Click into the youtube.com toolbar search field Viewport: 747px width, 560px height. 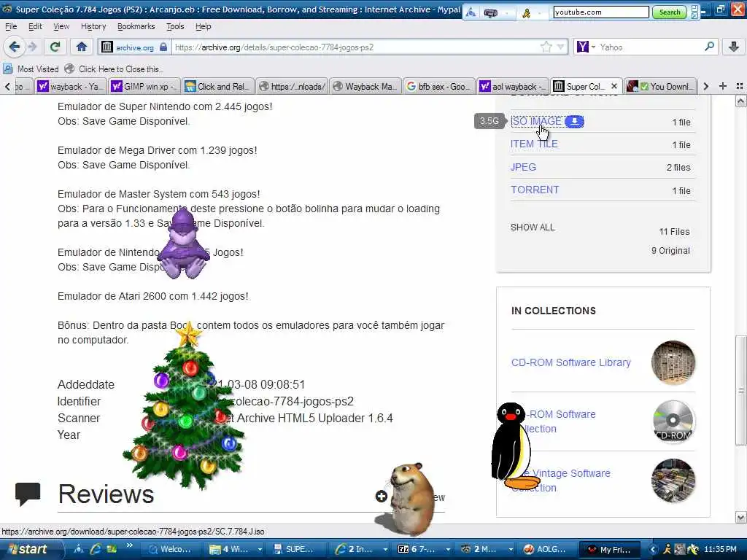point(601,12)
